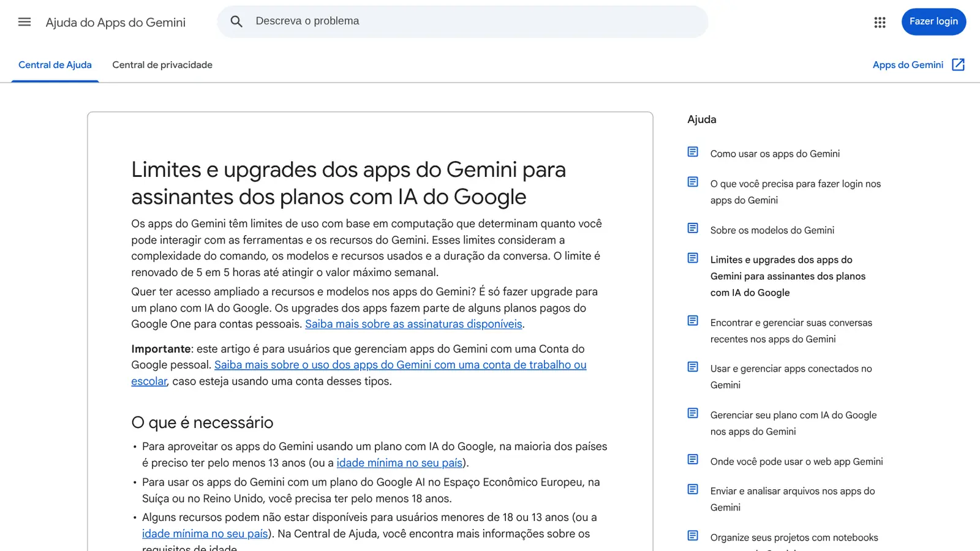Open Usar e gerenciar apps conectados article
The height and width of the screenshot is (551, 980).
[791, 377]
